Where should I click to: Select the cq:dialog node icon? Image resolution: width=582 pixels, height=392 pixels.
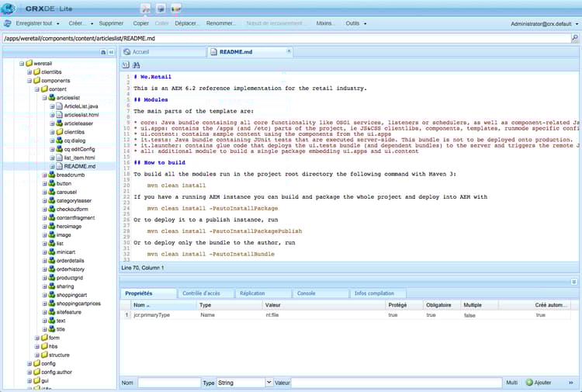coord(59,140)
